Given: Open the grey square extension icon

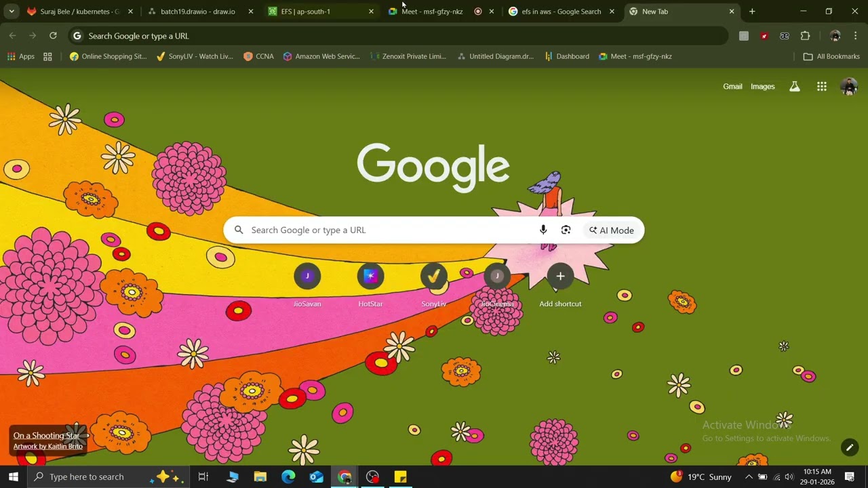Looking at the screenshot, I should tap(744, 36).
